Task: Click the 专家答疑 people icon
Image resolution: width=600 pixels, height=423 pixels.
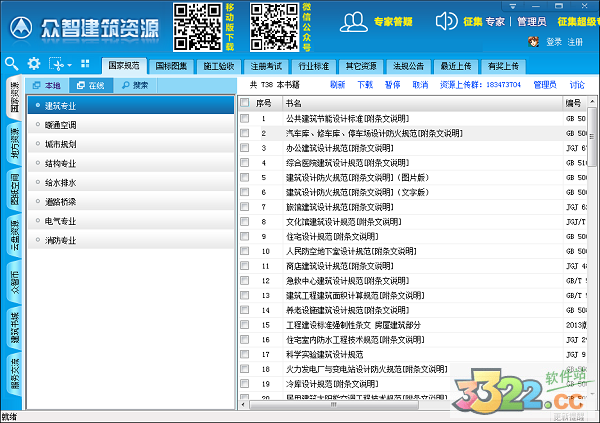Action: (353, 19)
